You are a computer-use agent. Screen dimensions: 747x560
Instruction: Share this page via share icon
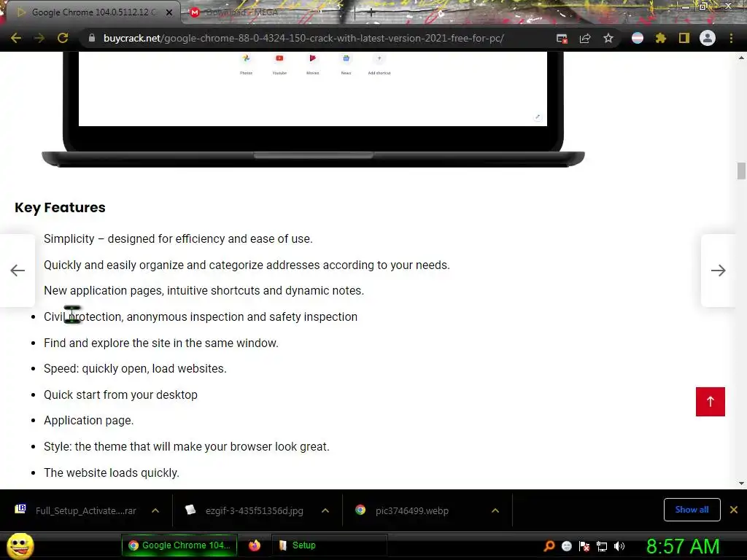click(585, 39)
